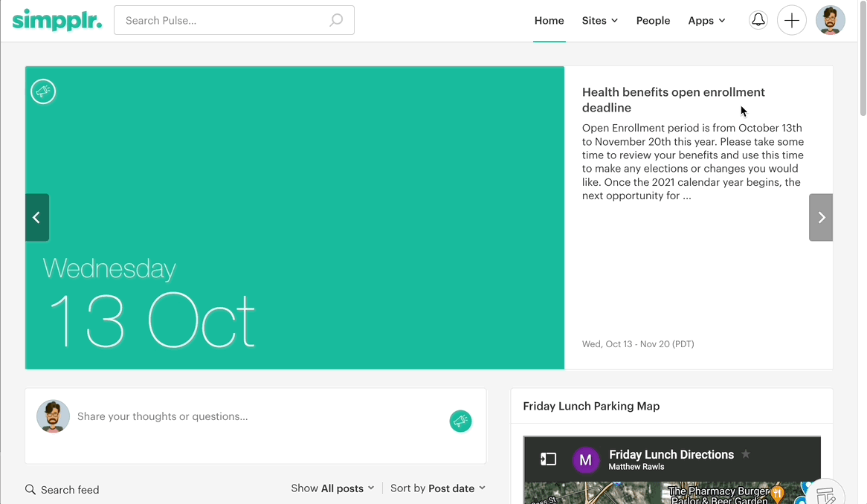Expand the Apps dropdown
Screen dimensions: 867x504
tap(706, 21)
